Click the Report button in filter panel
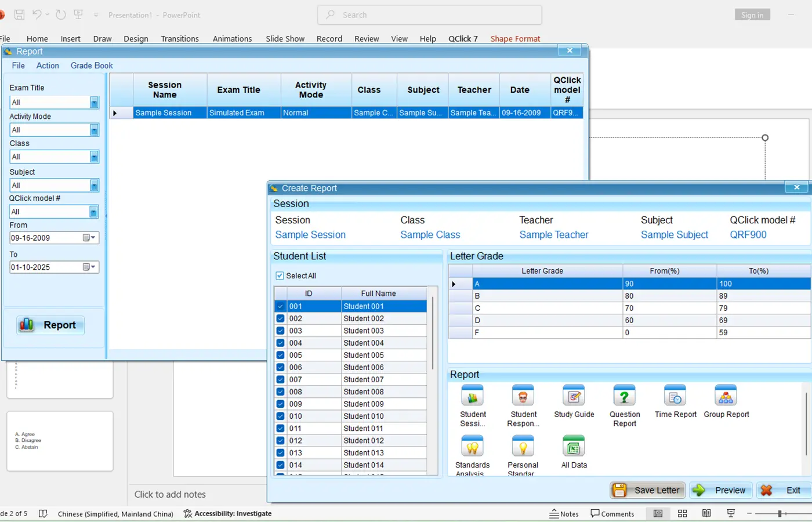 [x=50, y=325]
